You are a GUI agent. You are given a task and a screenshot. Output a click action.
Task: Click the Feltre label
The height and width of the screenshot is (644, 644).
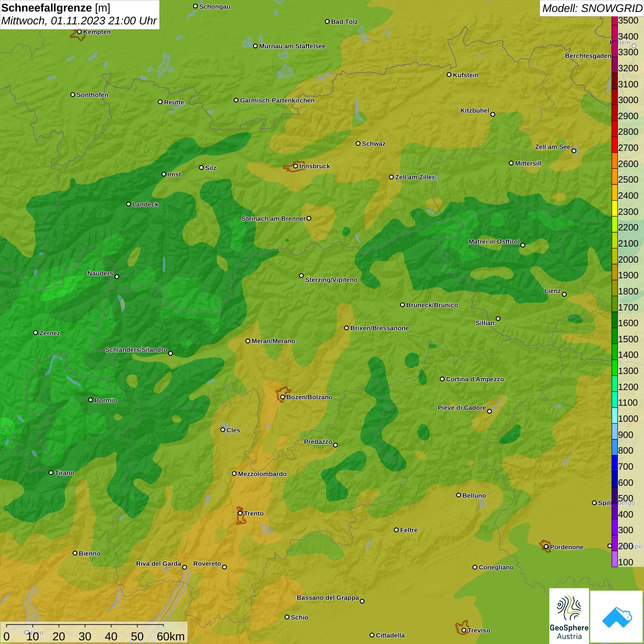[409, 530]
